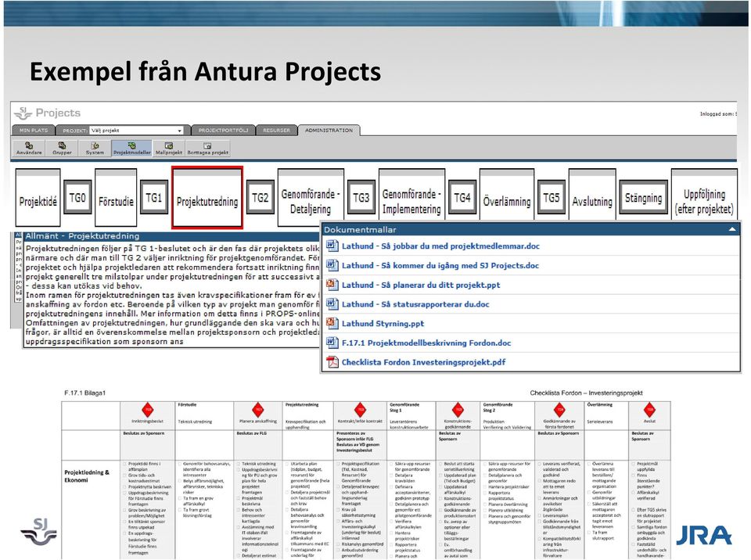Open the Borttagna projekt toolbar icon
The image size is (751, 560).
pyautogui.click(x=207, y=148)
